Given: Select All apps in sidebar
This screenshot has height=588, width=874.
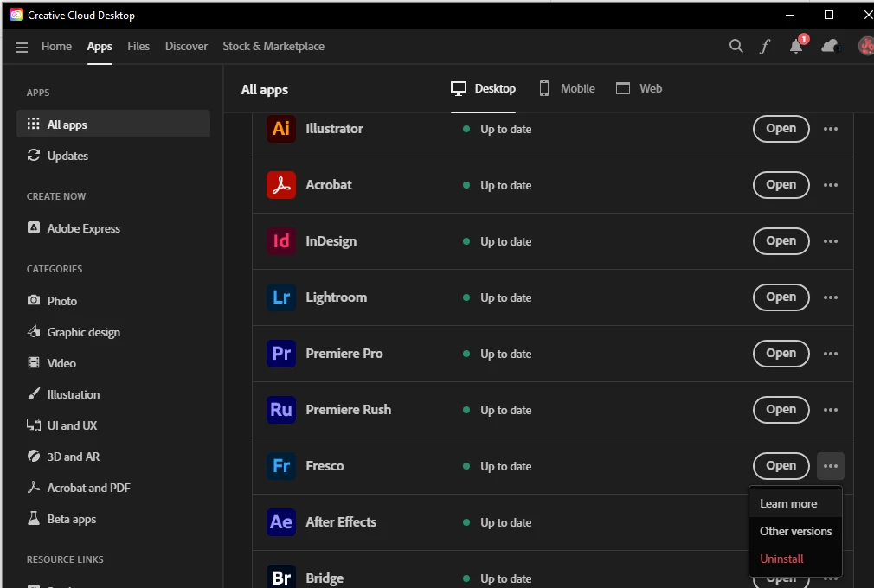Looking at the screenshot, I should pos(113,125).
